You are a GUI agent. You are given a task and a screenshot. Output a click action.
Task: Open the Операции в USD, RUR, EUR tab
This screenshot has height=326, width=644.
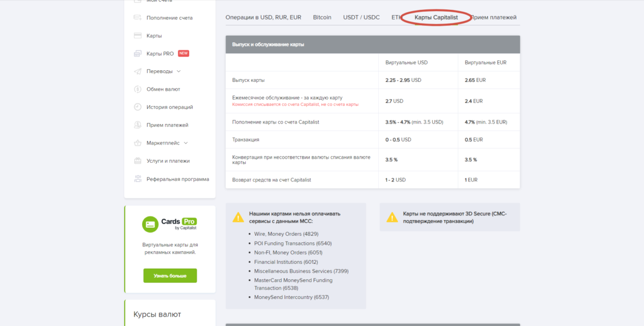click(263, 17)
